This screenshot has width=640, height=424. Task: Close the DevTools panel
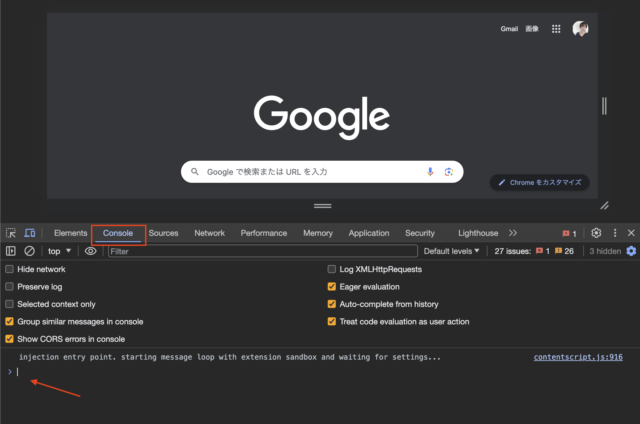[631, 233]
